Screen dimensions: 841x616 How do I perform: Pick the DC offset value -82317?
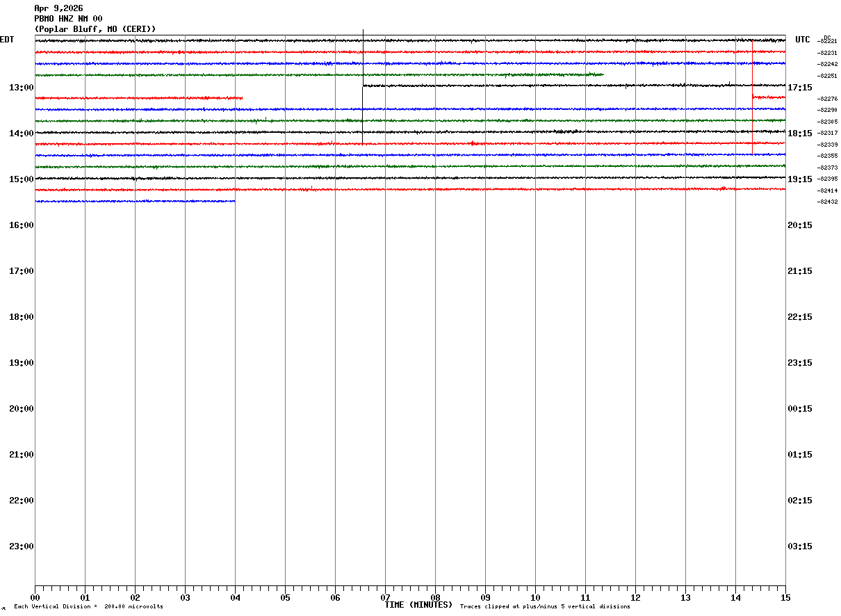pyautogui.click(x=828, y=133)
